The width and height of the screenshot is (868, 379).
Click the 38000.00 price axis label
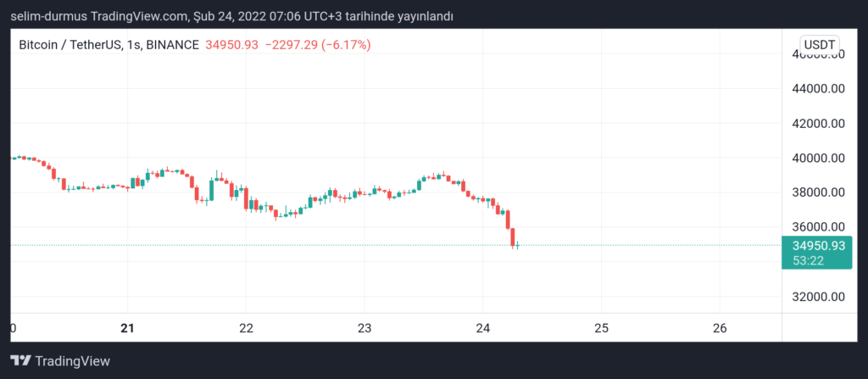click(819, 192)
